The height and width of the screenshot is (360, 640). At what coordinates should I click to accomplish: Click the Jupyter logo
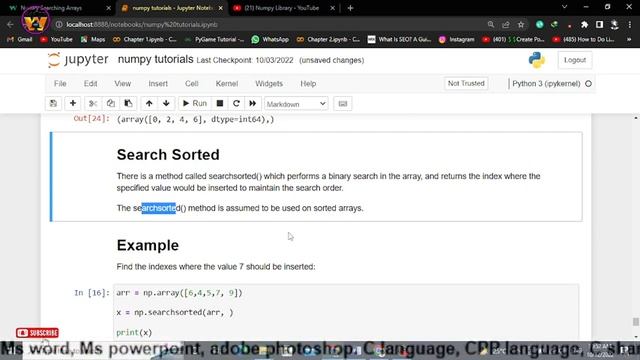[x=78, y=60]
